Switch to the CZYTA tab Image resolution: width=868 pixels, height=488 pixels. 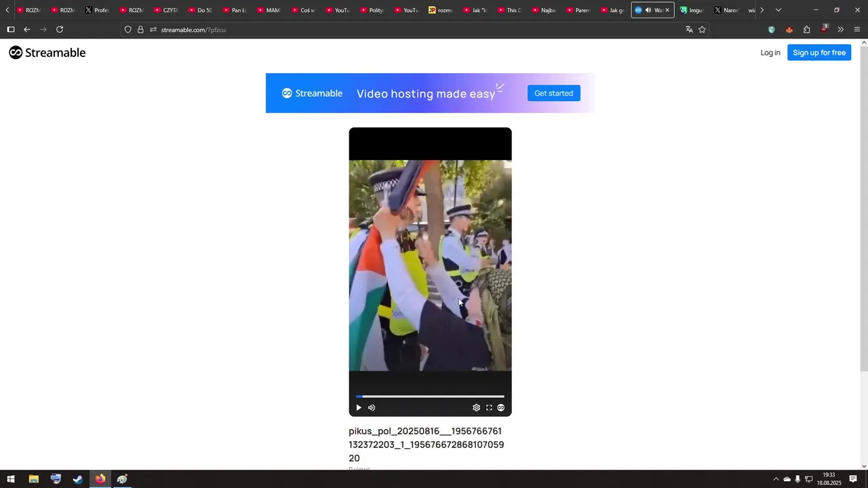click(x=166, y=10)
